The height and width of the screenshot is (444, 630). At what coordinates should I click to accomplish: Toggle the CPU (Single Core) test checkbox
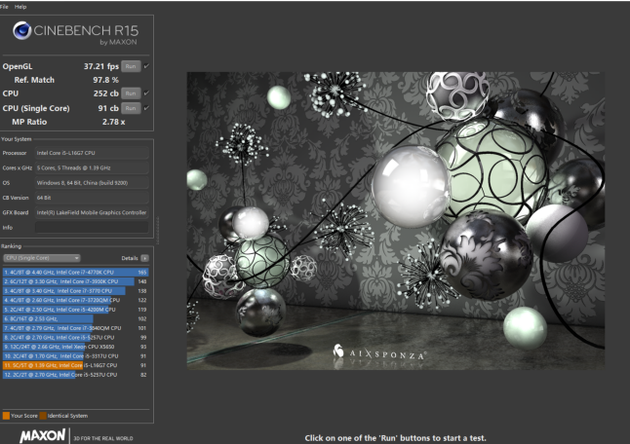(146, 107)
